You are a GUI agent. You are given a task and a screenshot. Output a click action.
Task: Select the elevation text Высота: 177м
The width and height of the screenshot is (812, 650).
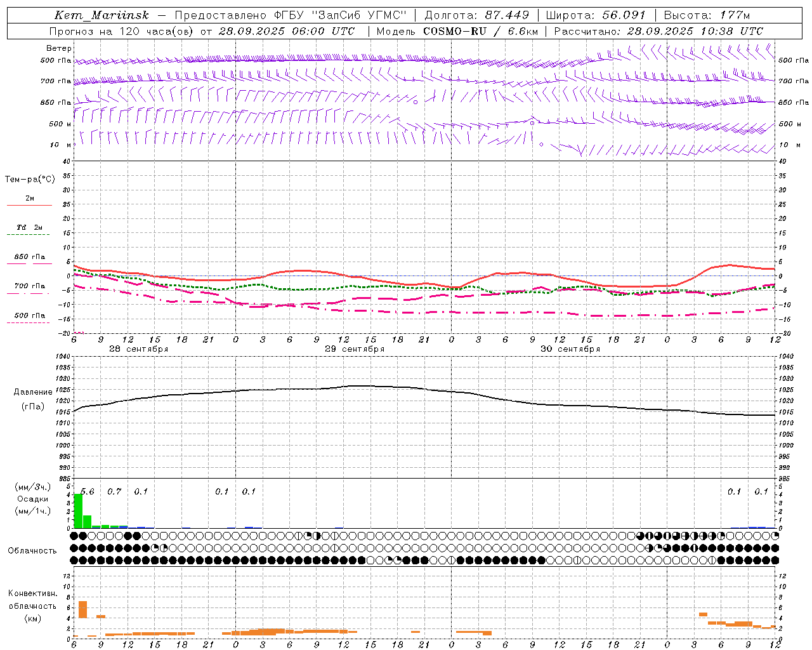[x=706, y=15]
